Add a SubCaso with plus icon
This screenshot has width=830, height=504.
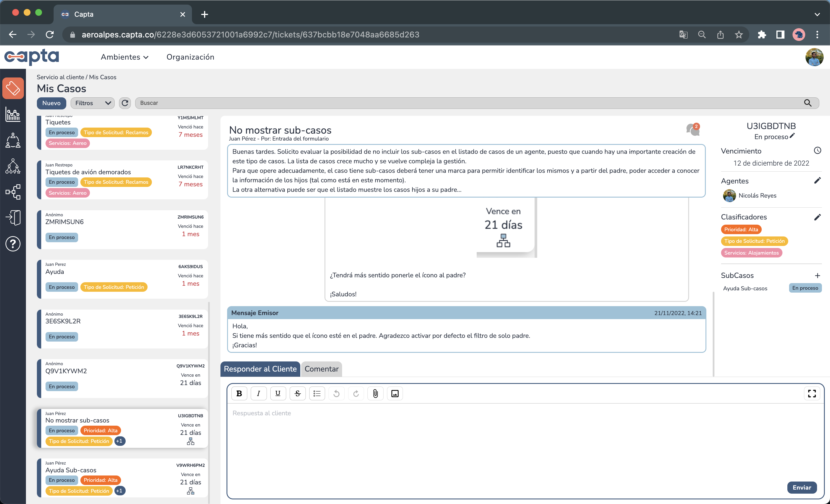click(817, 275)
